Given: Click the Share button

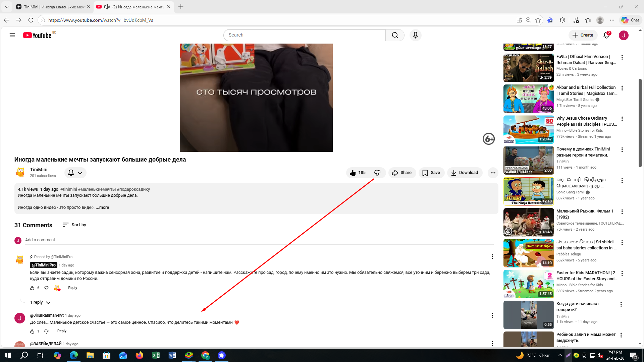Looking at the screenshot, I should (402, 173).
